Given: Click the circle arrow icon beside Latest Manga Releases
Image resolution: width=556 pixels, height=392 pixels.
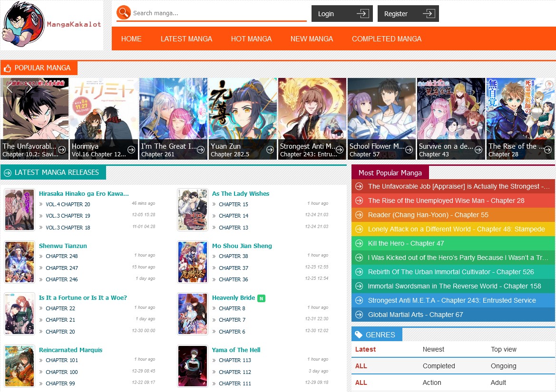Looking at the screenshot, I should click(x=8, y=173).
